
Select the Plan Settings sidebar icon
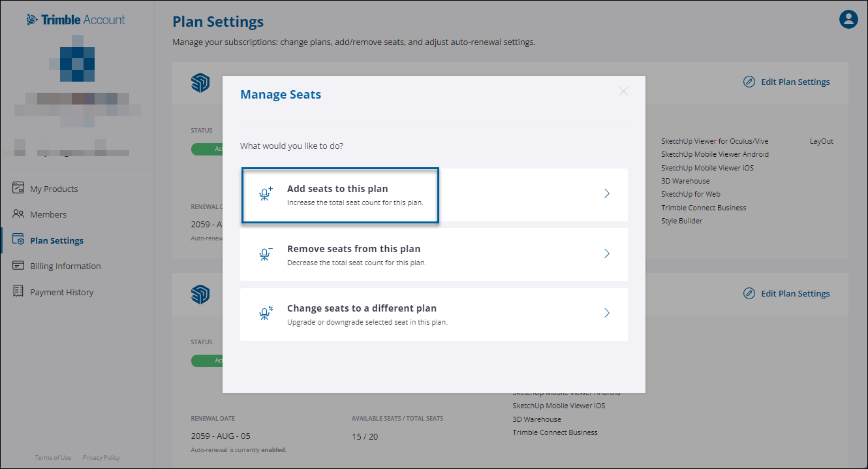click(18, 240)
